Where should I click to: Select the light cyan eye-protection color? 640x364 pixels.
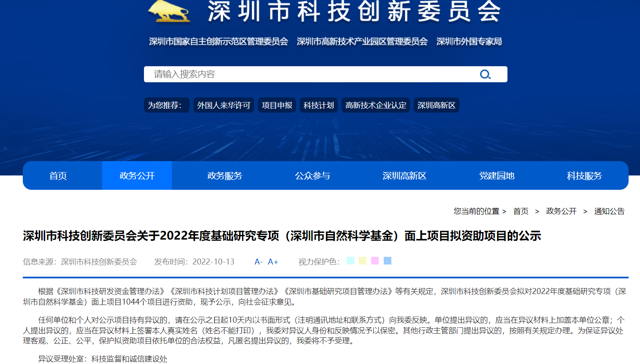[350, 261]
